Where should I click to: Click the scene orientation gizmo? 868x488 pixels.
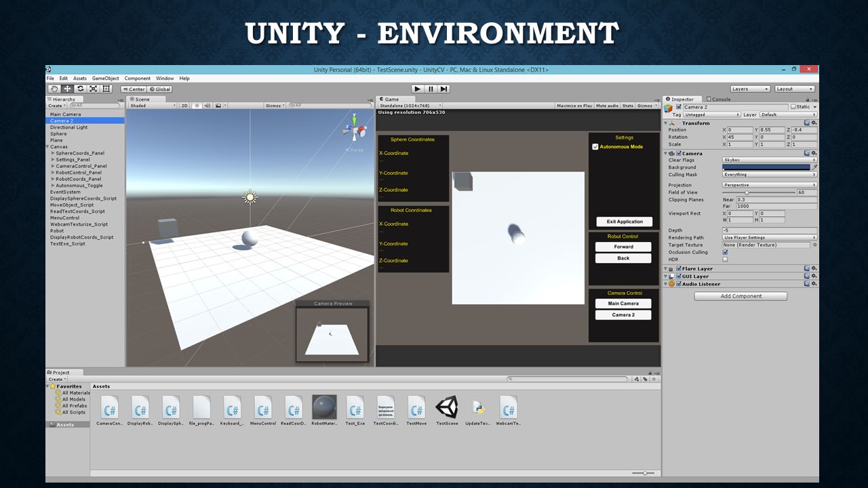[353, 129]
